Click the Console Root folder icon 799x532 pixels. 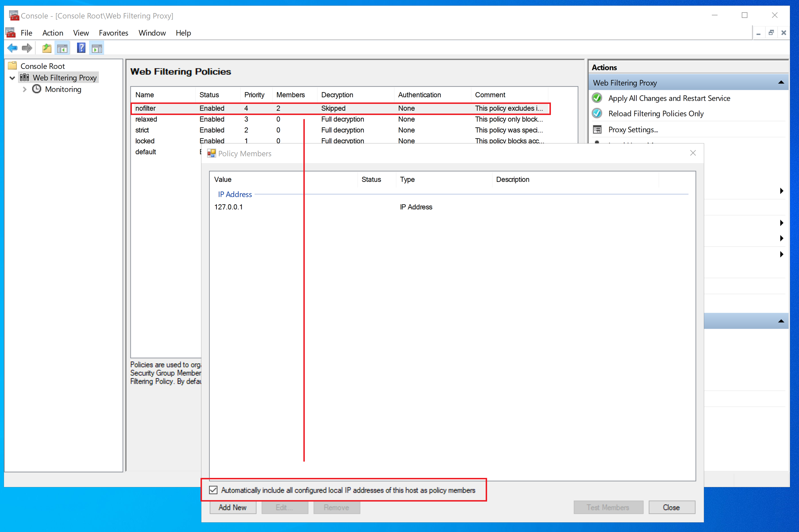click(x=13, y=65)
